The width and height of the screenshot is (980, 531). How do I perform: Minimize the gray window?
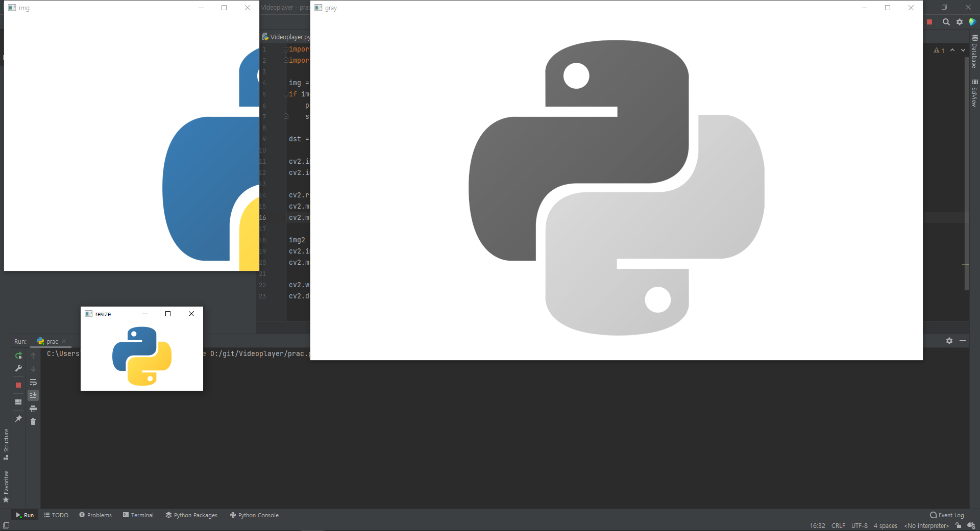coord(865,8)
